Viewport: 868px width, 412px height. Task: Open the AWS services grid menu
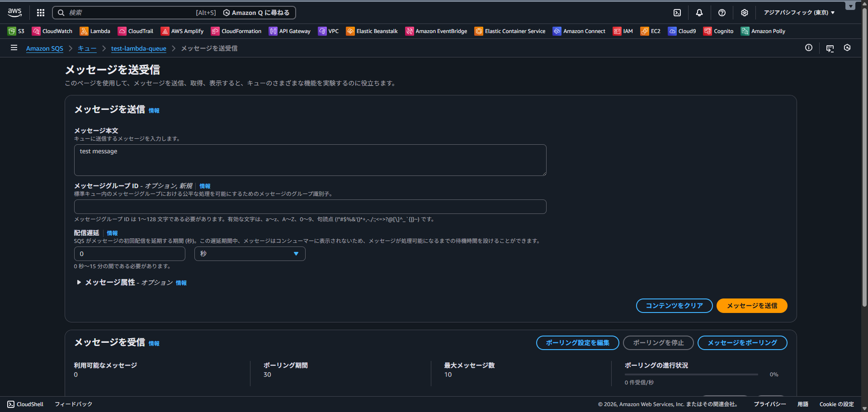pos(41,13)
